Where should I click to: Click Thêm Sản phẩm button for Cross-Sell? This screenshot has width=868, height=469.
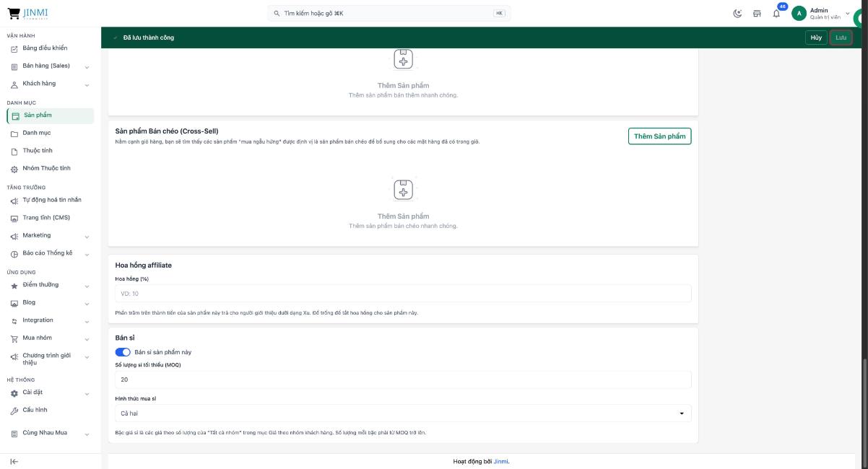coord(659,136)
